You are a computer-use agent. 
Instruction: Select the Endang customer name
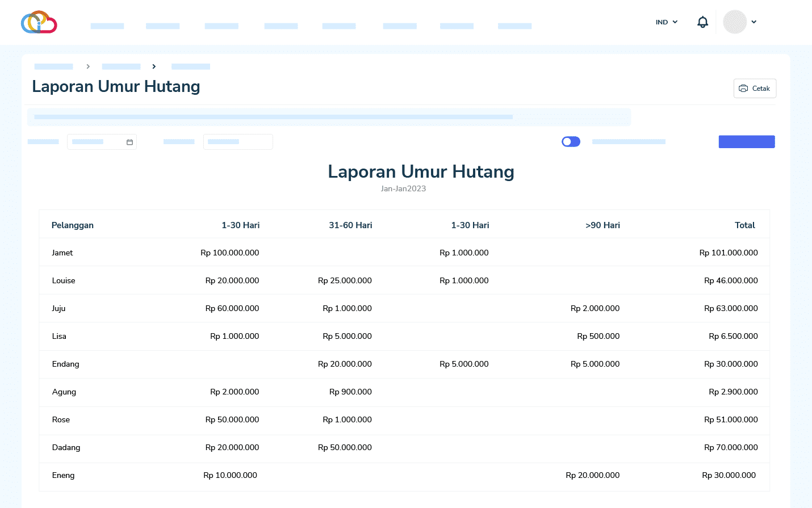pos(66,364)
